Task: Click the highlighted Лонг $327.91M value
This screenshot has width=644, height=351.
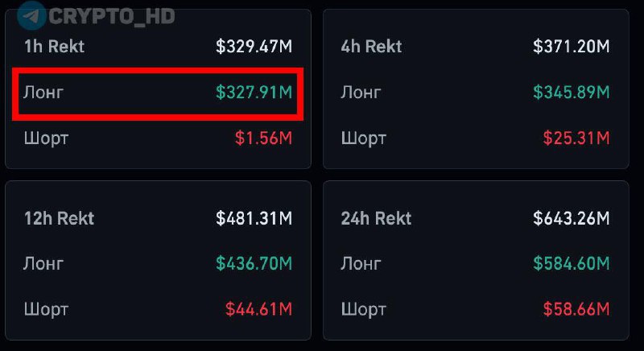Action: 254,93
